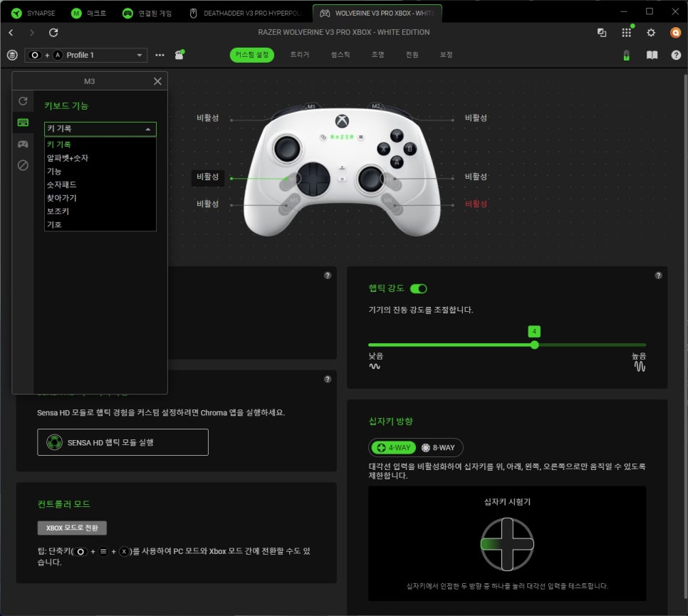Image resolution: width=688 pixels, height=616 pixels.
Task: Open the Synapse home tab
Action: tap(33, 13)
